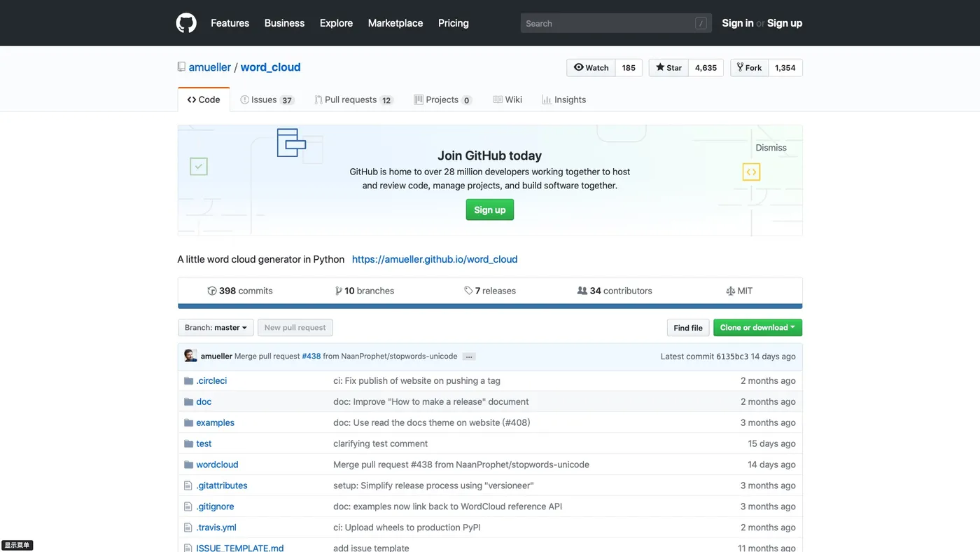Click the slash shortcut icon in search
This screenshot has height=552, width=980.
[x=701, y=23]
